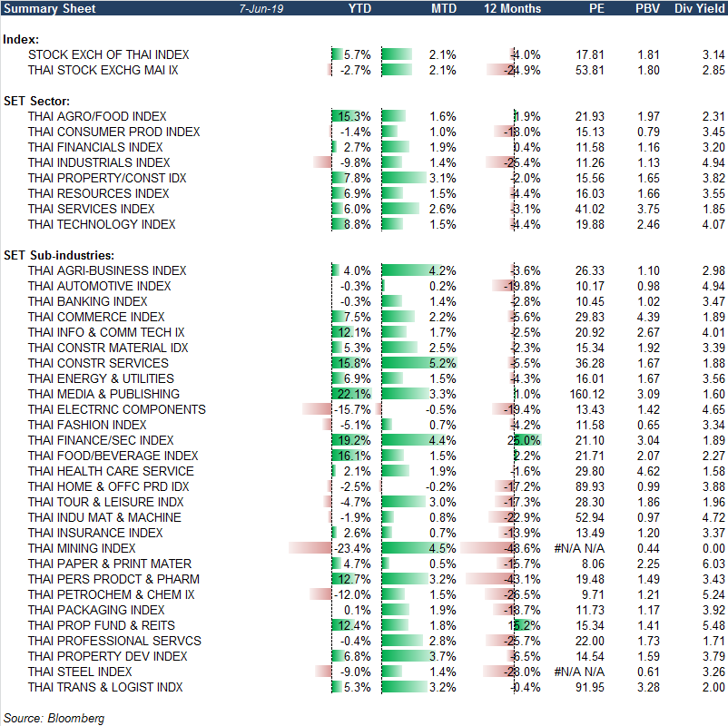Select the 12 Months column header
This screenshot has width=728, height=726.
pyautogui.click(x=512, y=8)
